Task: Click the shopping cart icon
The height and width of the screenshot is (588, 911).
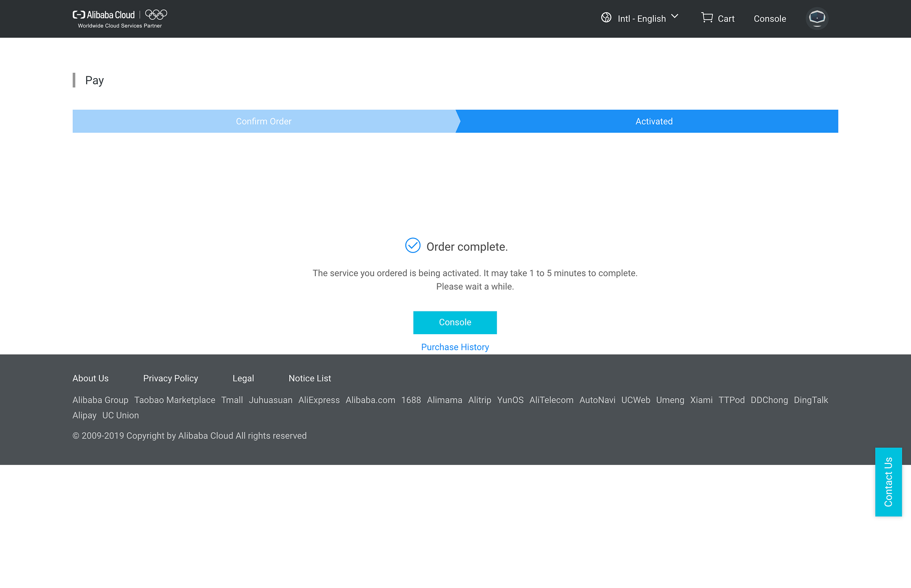Action: 707,17
